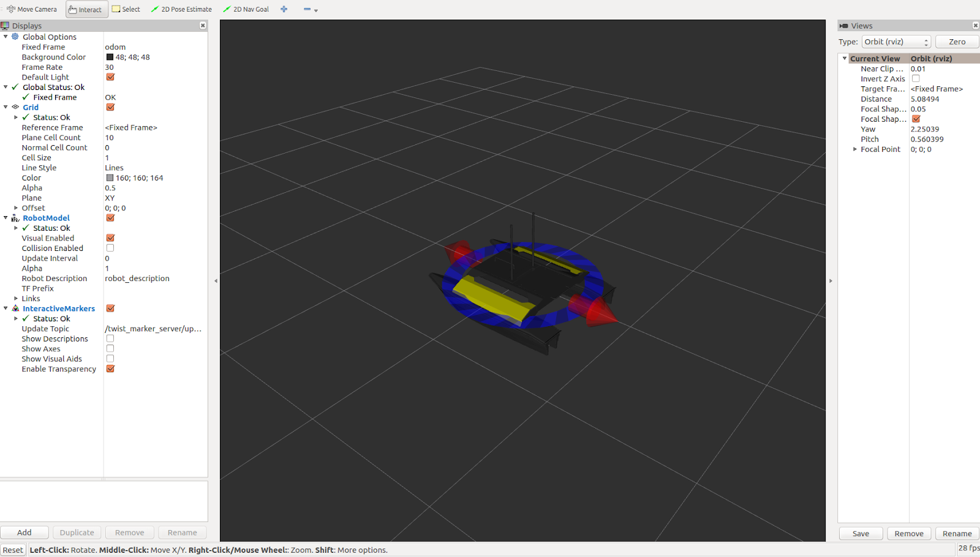Pick the 2D Nav Goal tool

[246, 9]
